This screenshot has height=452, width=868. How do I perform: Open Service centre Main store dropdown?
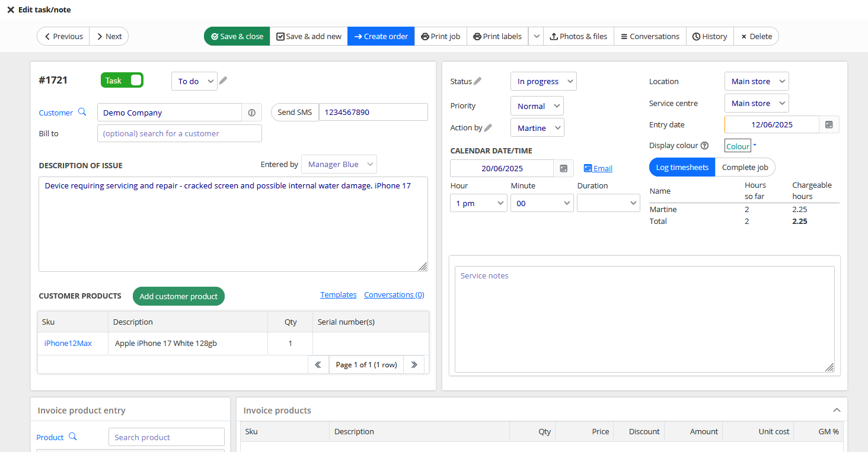tap(757, 103)
